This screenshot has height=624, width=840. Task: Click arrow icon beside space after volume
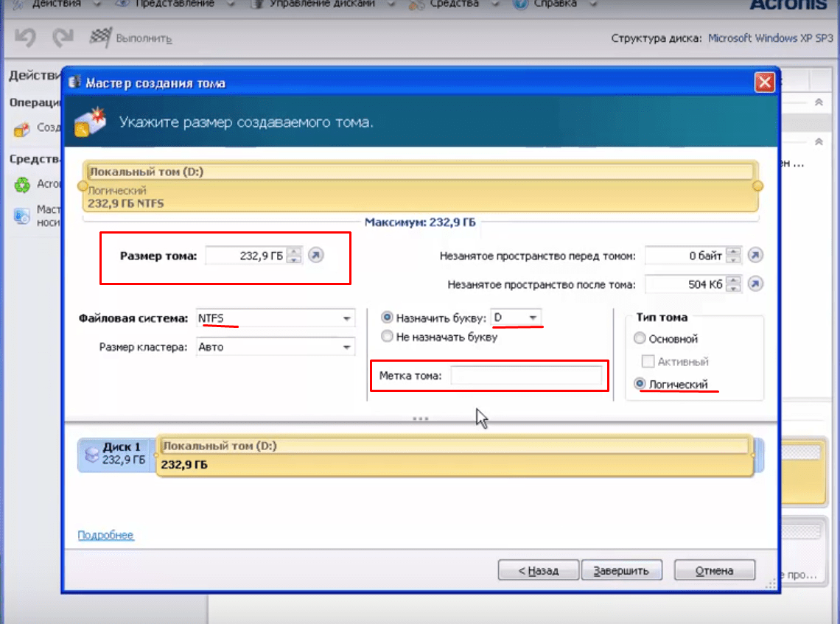pos(755,284)
